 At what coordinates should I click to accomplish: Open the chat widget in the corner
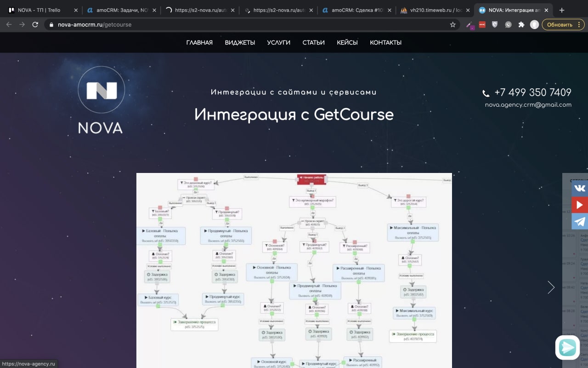pos(567,347)
